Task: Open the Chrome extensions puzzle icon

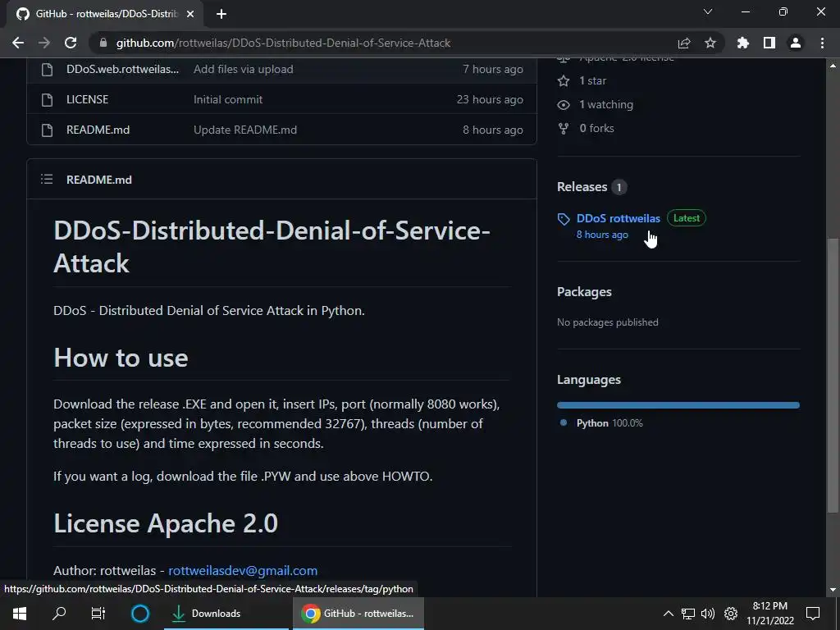Action: click(742, 43)
